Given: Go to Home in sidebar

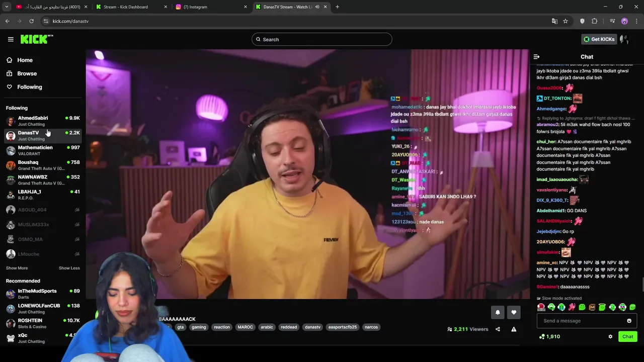Looking at the screenshot, I should 25,60.
